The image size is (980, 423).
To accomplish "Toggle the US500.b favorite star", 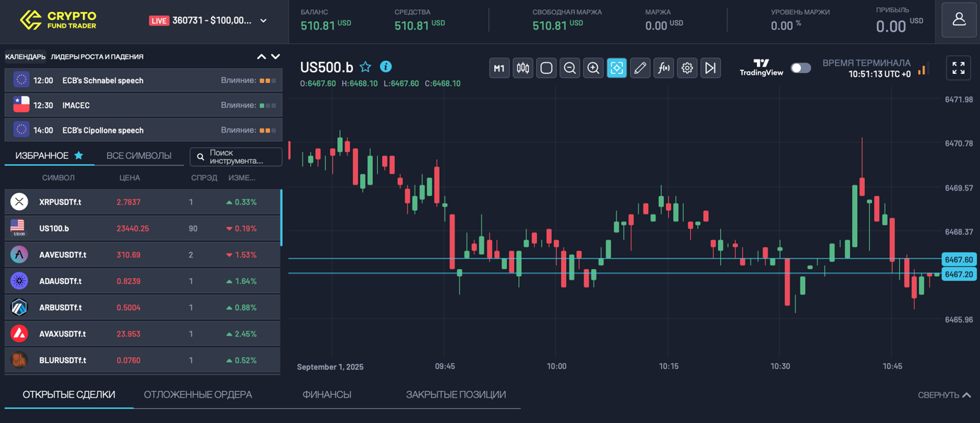I will pyautogui.click(x=366, y=67).
